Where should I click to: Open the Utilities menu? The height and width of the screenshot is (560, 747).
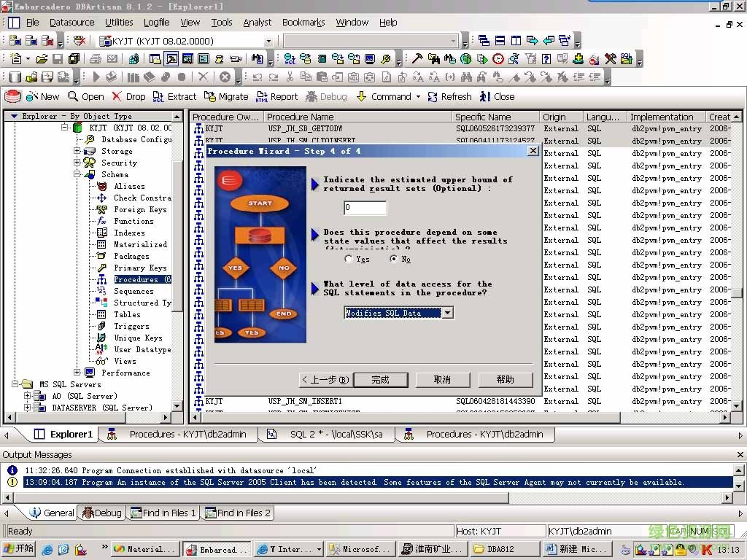coord(119,23)
